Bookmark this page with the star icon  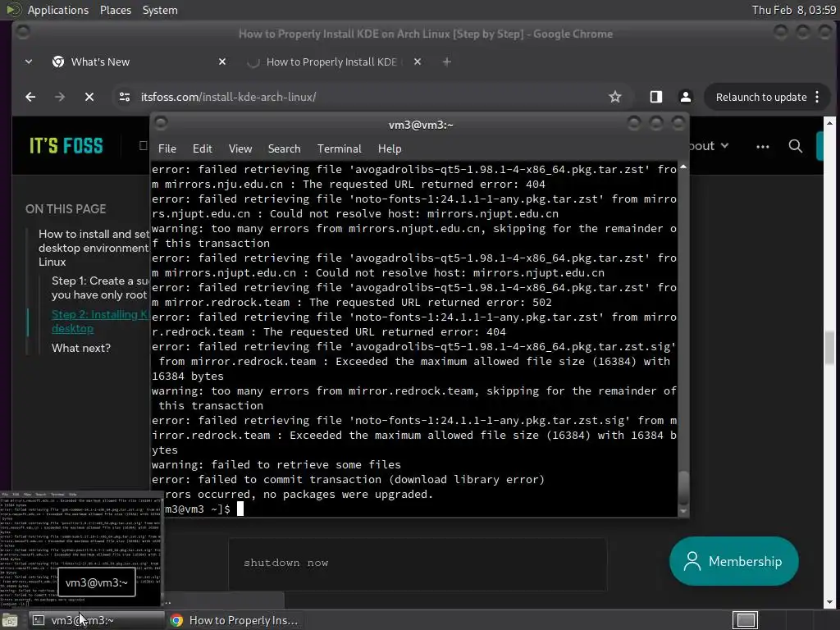coord(615,97)
